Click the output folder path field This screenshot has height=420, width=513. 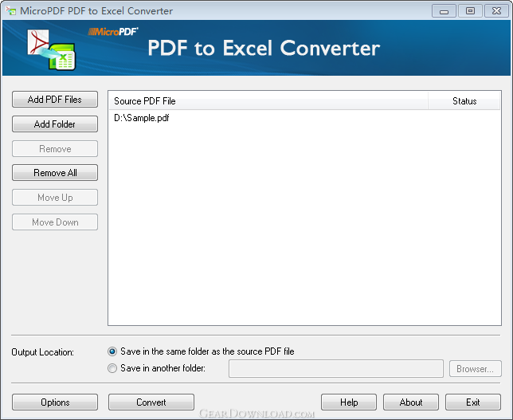336,369
